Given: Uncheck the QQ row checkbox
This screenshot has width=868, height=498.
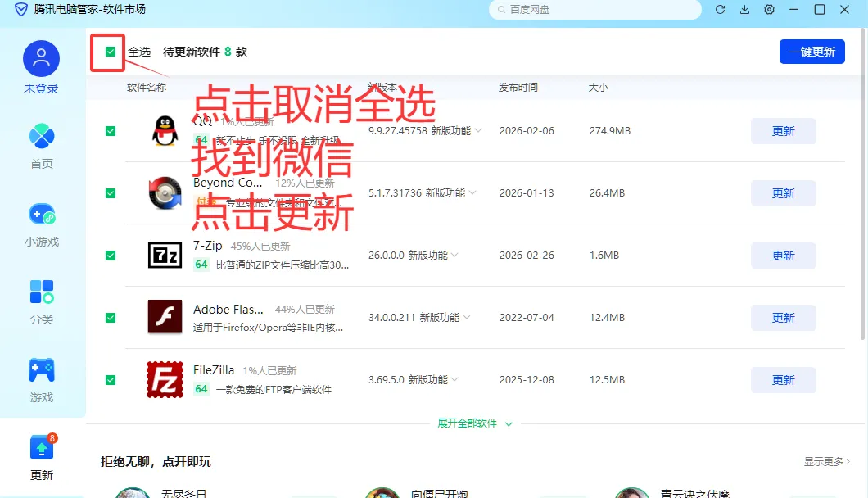Looking at the screenshot, I should tap(111, 131).
